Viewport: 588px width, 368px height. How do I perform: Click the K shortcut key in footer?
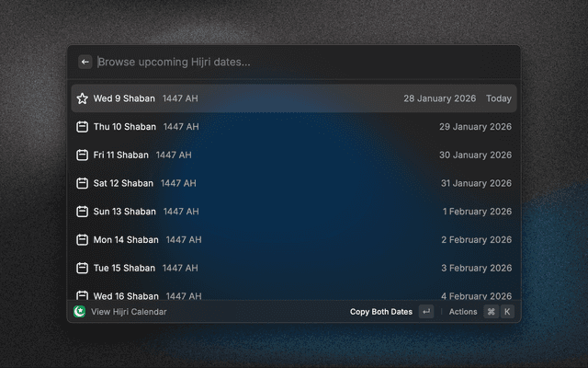[507, 312]
